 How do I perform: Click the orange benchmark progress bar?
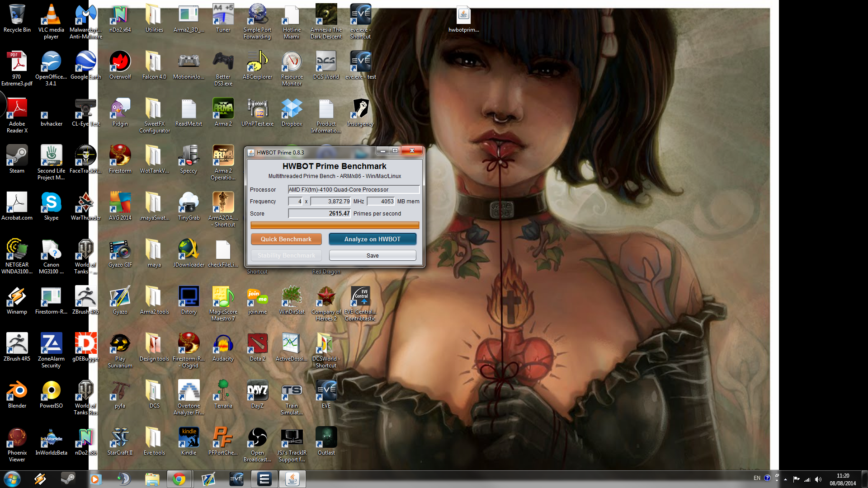335,225
